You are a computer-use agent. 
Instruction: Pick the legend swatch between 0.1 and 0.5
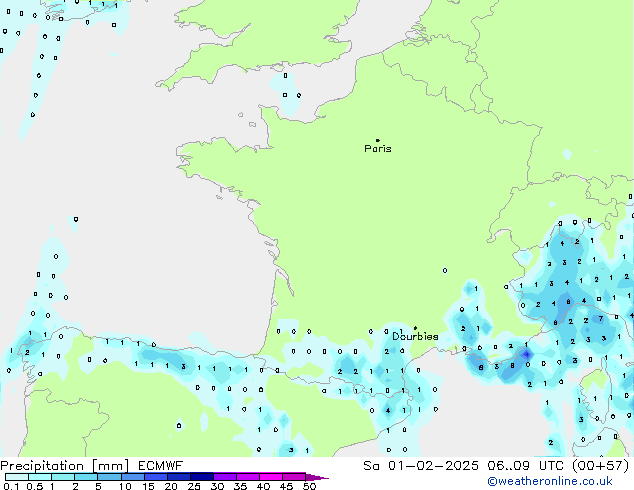pyautogui.click(x=17, y=477)
